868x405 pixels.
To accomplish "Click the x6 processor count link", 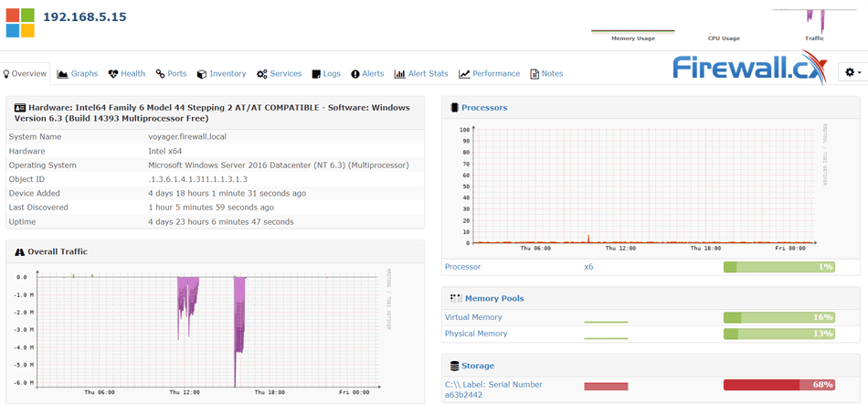I will point(588,266).
